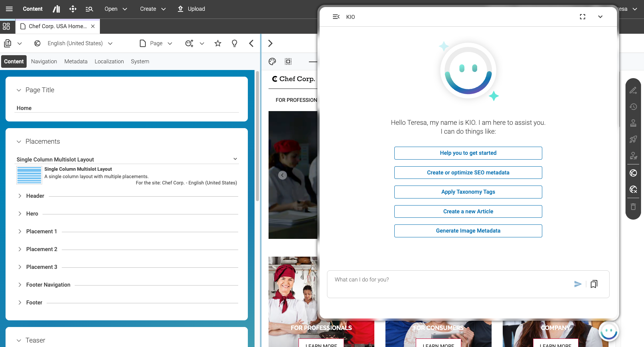
Task: Collapse the Placements section
Action: coord(19,141)
